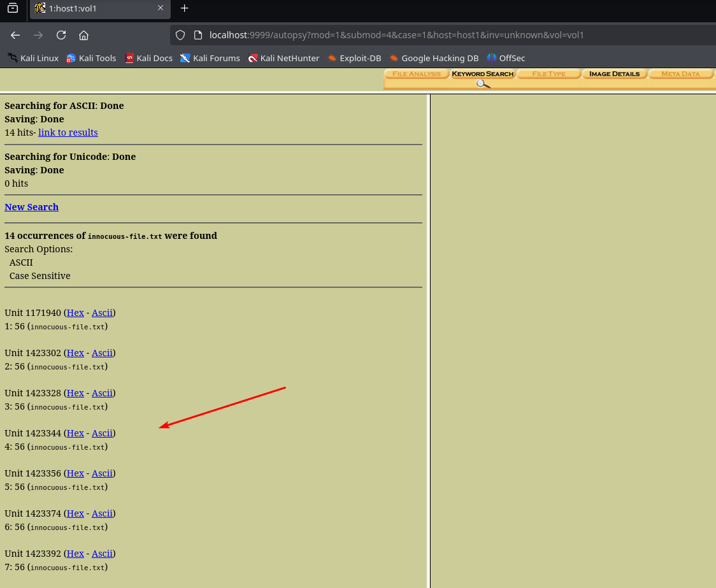Close the 1:host1:vol1 tab
This screenshot has height=588, width=716.
point(161,8)
